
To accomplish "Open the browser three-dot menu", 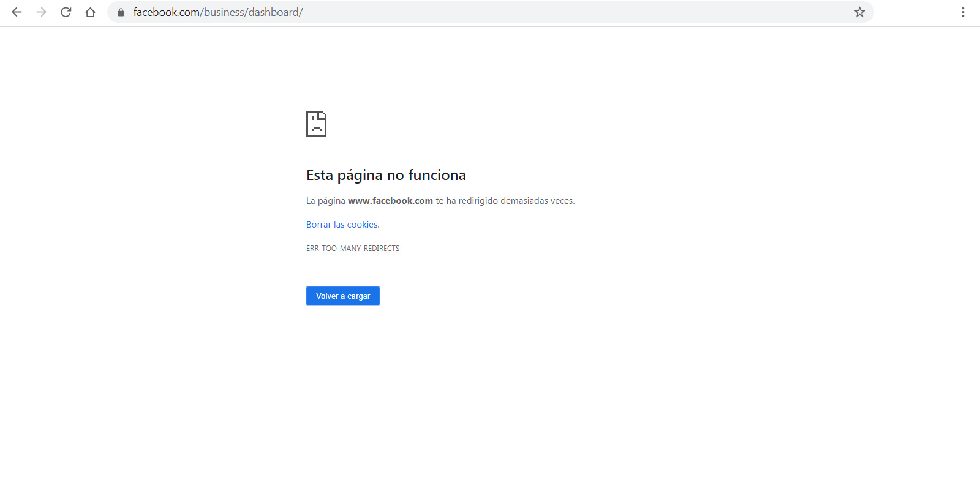I will (963, 12).
